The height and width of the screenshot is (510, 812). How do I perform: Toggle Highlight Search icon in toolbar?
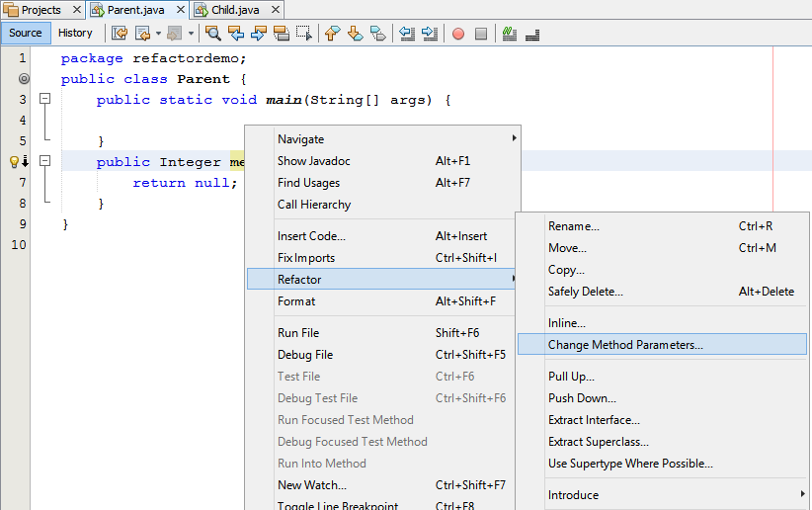coord(282,33)
